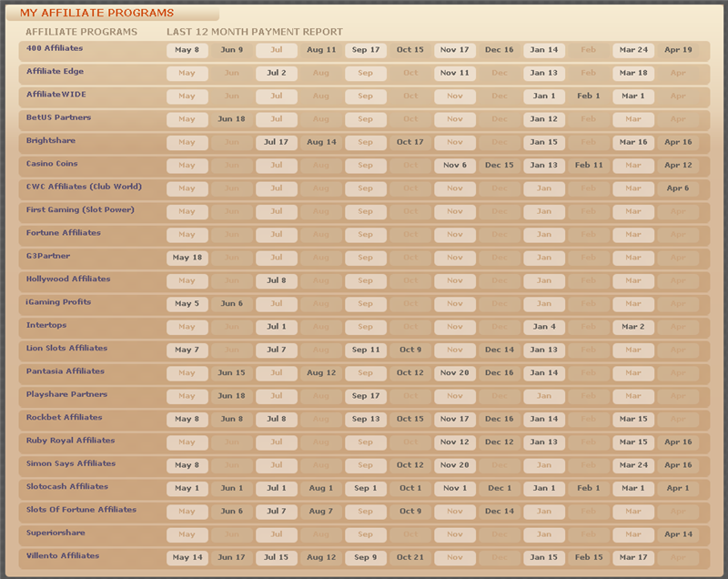This screenshot has width=728, height=579.
Task: Click "Feb 1" in the AffiliateWIDE row
Action: pos(589,96)
